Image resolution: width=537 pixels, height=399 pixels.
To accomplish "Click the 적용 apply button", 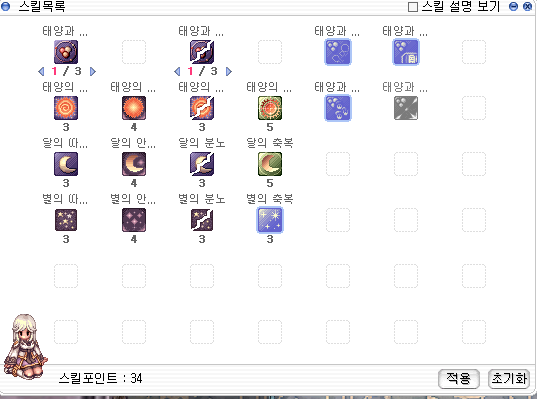I will point(459,379).
